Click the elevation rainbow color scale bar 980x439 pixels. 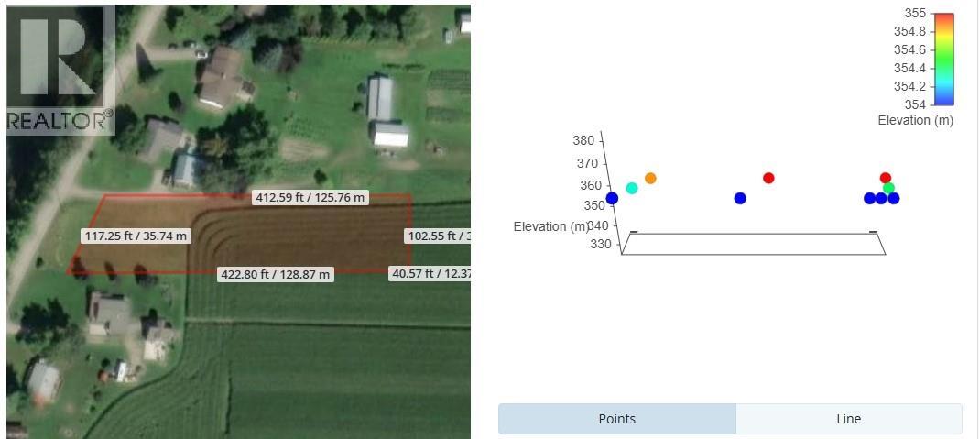(943, 59)
